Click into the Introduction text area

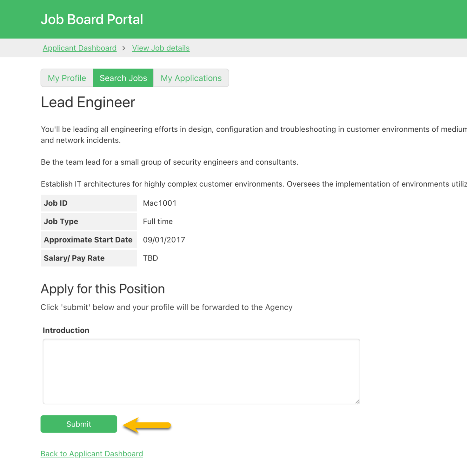[201, 371]
